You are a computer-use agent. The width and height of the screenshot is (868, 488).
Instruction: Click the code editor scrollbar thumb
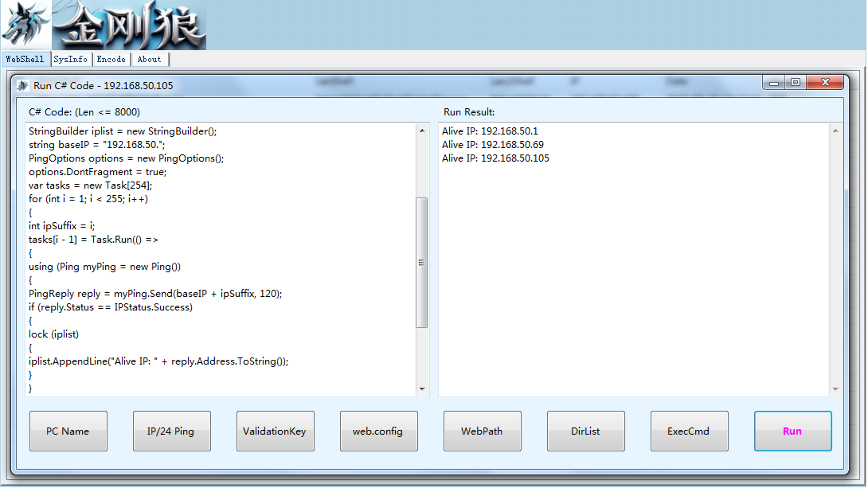[x=422, y=263]
